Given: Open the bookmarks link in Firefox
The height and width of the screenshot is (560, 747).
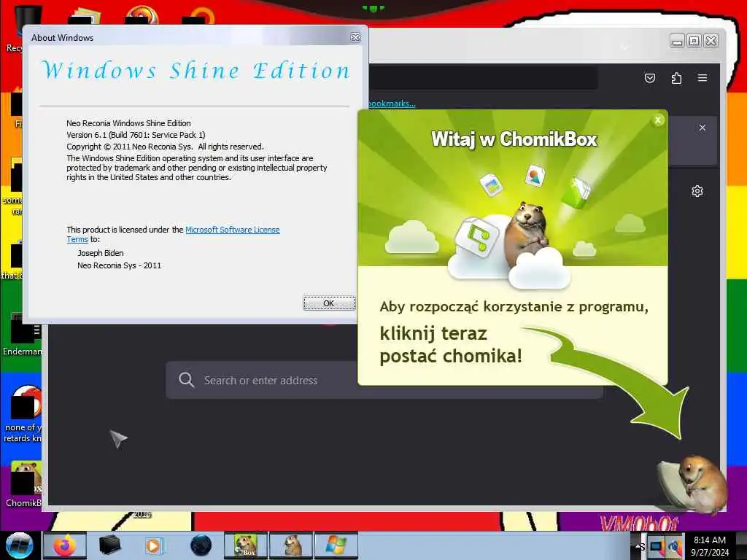Looking at the screenshot, I should (x=392, y=104).
